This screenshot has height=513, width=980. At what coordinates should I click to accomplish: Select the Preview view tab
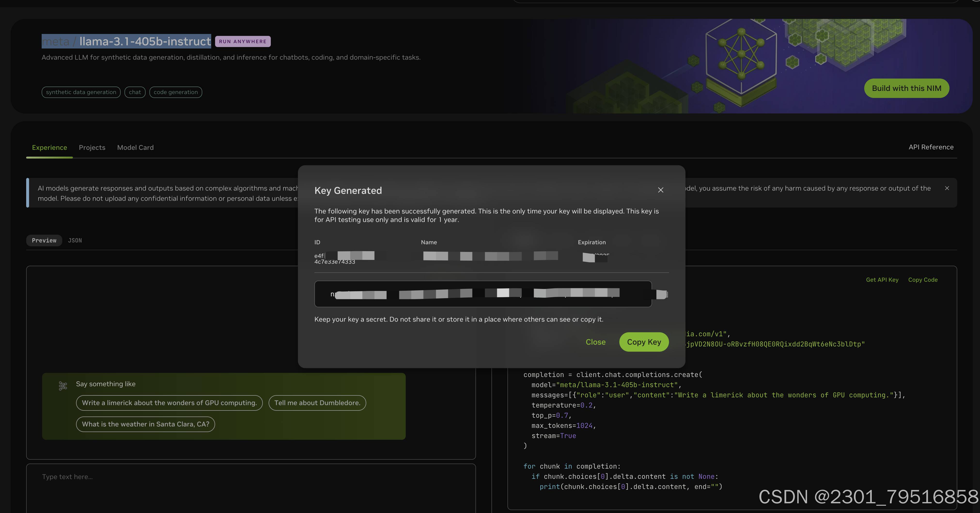pos(44,240)
